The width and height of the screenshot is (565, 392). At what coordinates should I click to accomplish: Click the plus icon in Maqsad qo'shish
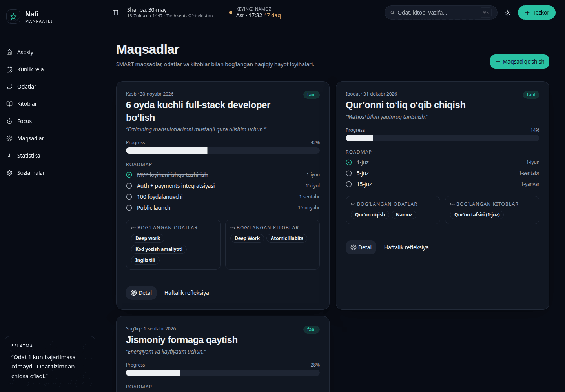click(498, 62)
